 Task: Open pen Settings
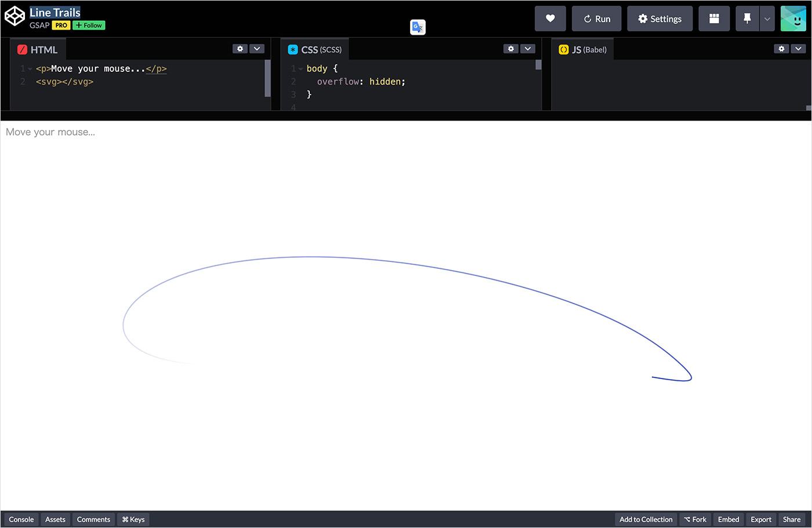point(659,19)
